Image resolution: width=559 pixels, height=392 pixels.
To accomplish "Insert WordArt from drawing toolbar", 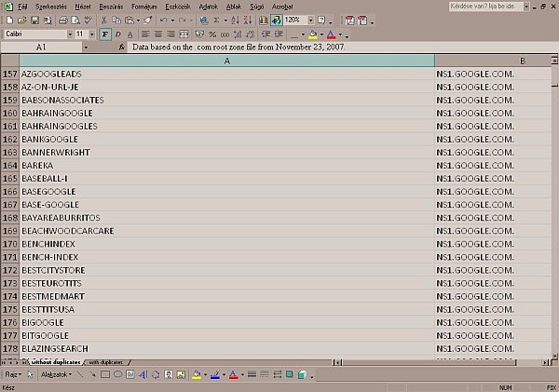I will (x=143, y=374).
